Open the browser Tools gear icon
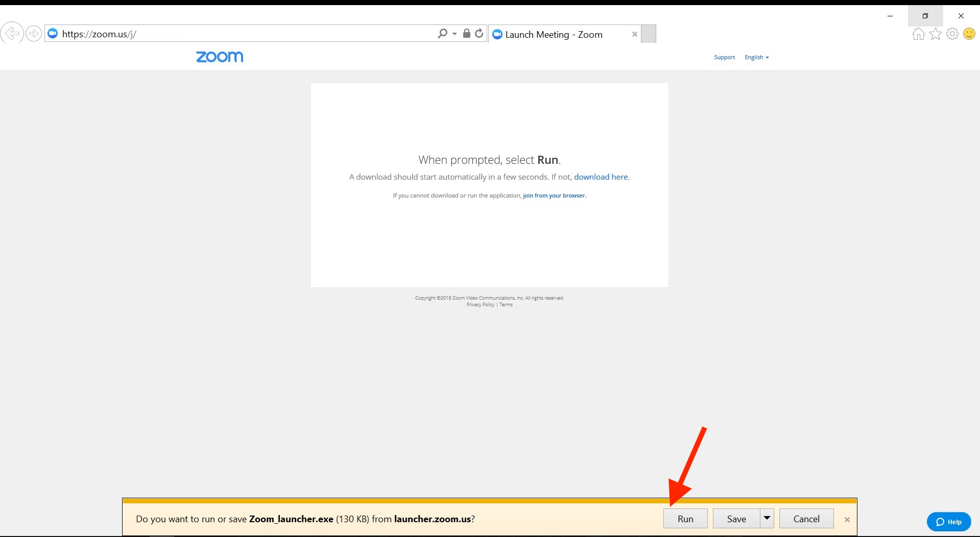 [952, 34]
